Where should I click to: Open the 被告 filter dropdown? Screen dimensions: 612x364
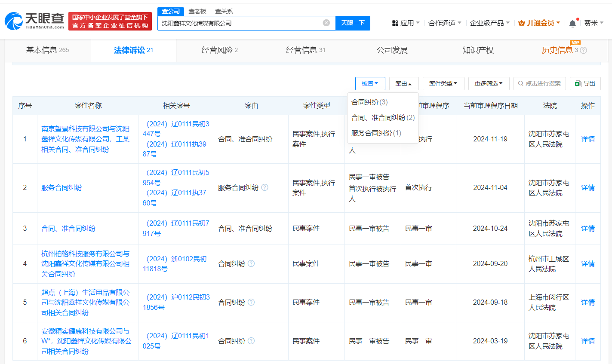click(370, 83)
